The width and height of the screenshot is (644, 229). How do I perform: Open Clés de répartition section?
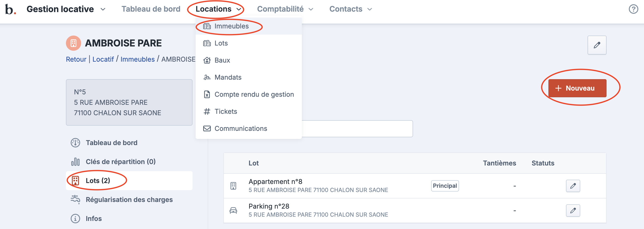tap(120, 162)
